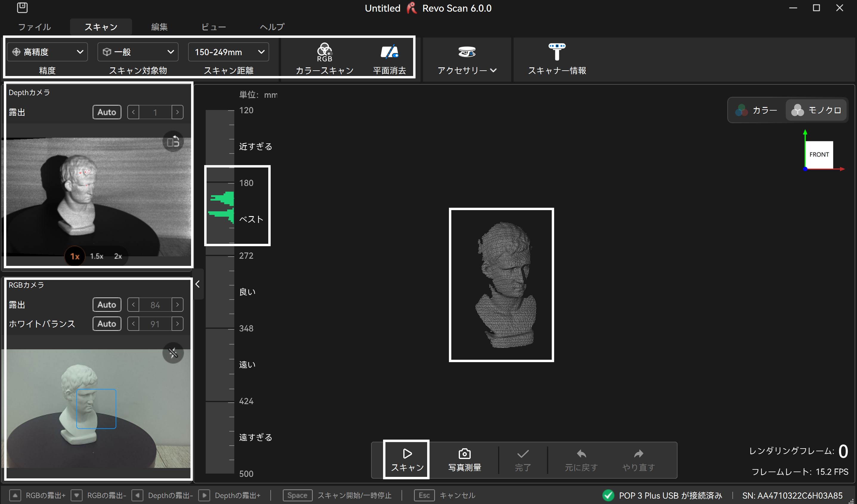Open the ファイル menu

click(34, 27)
